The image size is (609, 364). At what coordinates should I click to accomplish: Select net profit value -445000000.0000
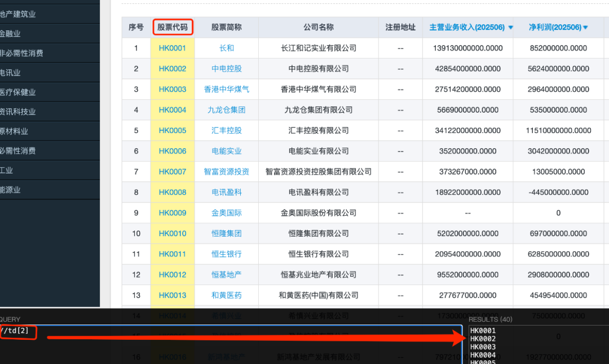[558, 192]
